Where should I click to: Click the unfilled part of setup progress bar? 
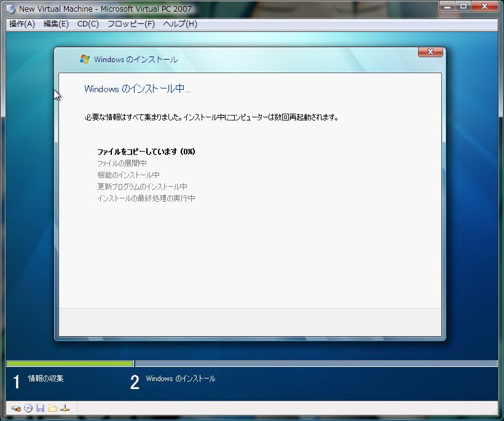[x=317, y=363]
